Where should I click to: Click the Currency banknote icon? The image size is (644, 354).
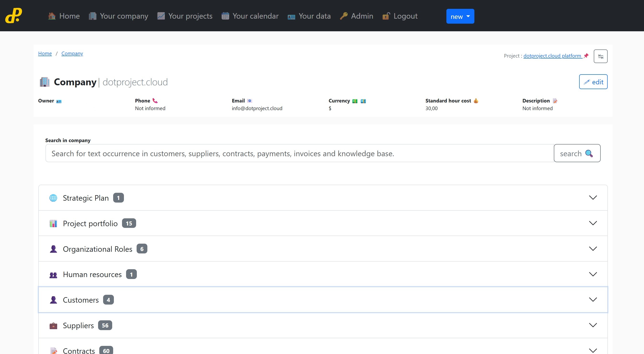[355, 101]
